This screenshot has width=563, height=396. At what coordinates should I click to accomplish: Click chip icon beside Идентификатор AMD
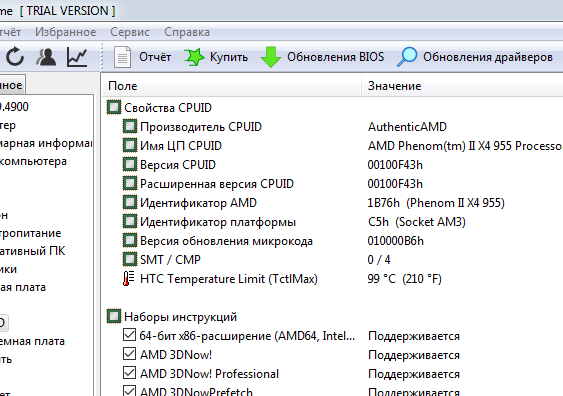[x=130, y=202]
